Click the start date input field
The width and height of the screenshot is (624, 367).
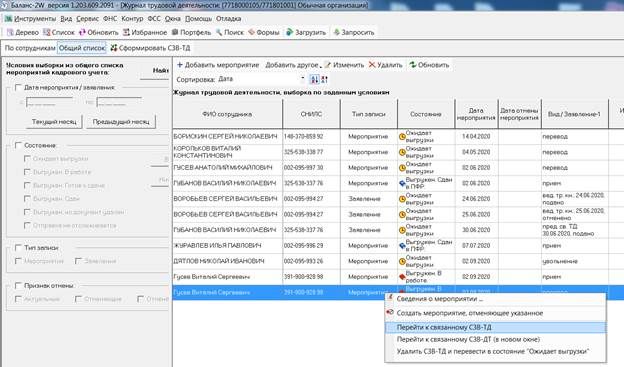click(x=49, y=102)
